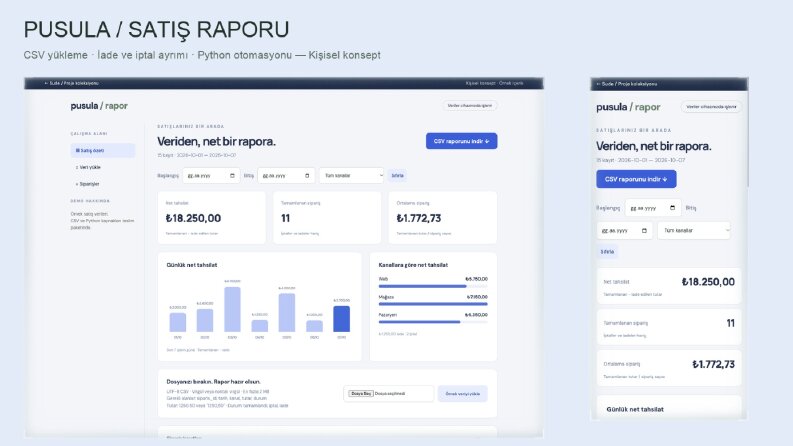Click the desktop 'Veriler cihazınızda işlenir' badge
793x446 pixels.
pos(469,106)
